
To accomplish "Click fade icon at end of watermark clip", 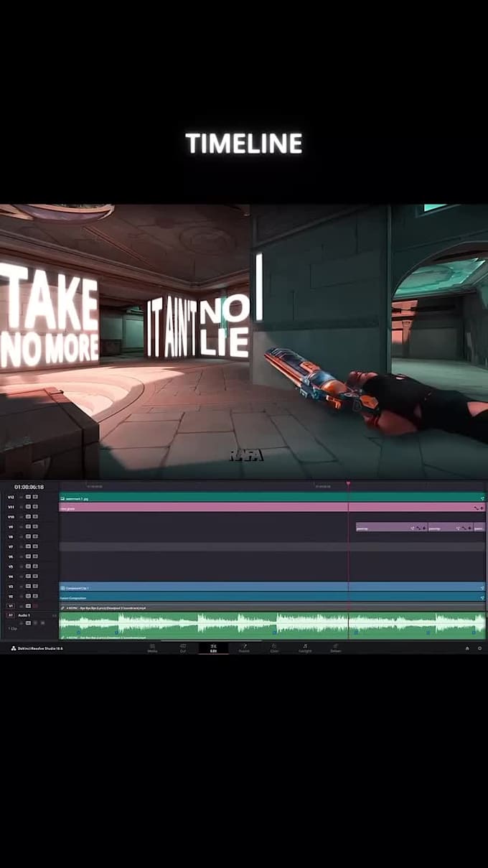I will (x=482, y=498).
